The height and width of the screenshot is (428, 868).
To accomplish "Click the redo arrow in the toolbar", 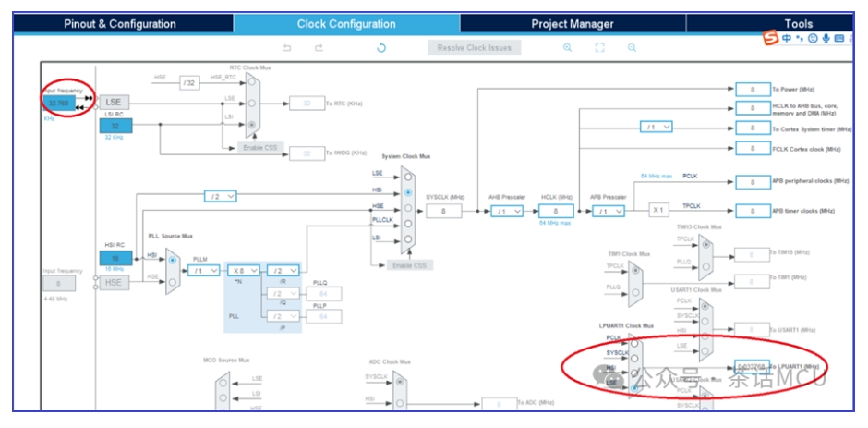I will coord(319,47).
